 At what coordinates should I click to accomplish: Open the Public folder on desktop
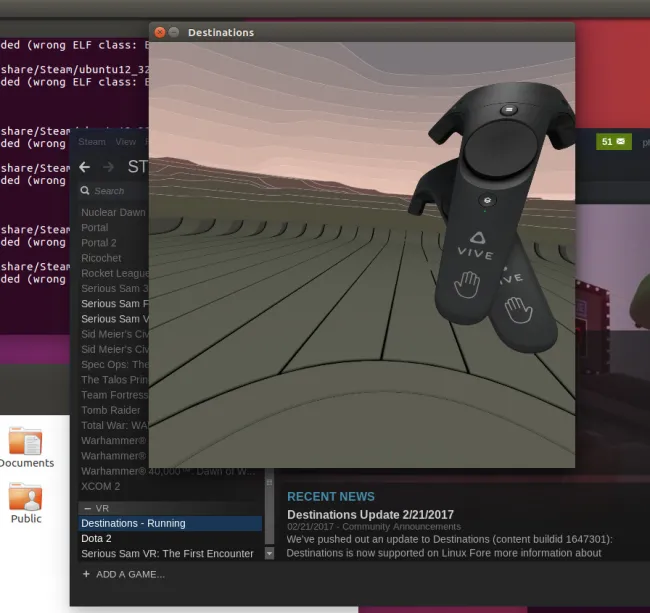[x=26, y=504]
